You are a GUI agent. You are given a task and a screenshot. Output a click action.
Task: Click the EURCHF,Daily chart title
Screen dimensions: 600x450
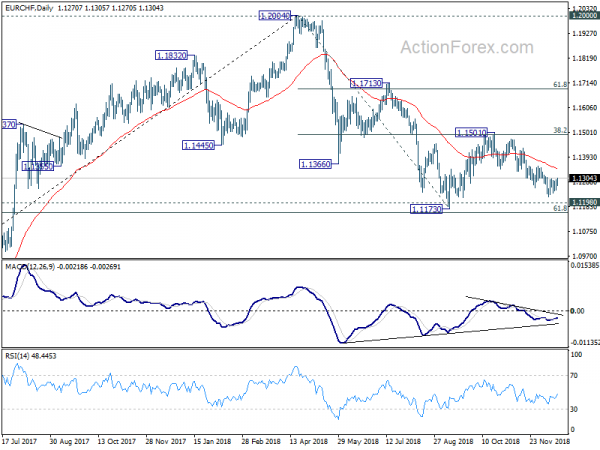[29, 8]
